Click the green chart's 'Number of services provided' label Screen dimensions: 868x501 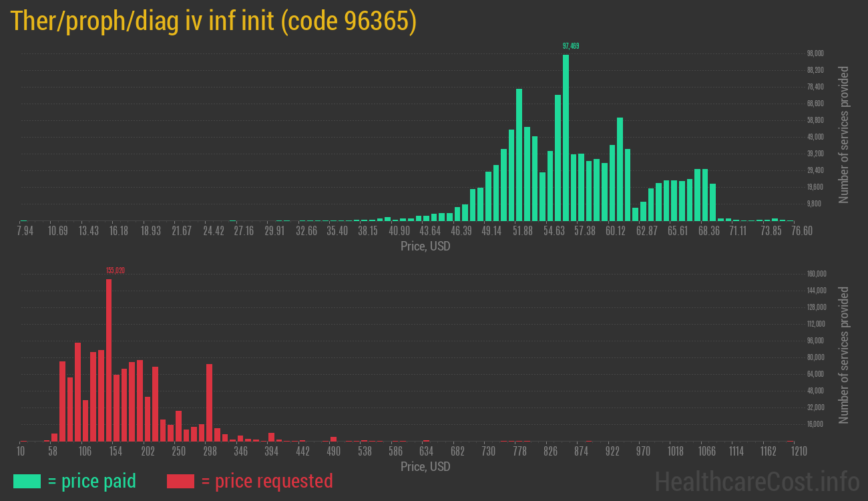(x=844, y=134)
